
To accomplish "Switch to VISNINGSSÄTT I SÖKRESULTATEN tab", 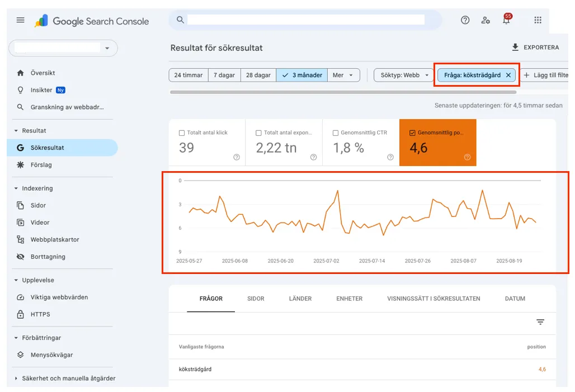I will tap(433, 299).
